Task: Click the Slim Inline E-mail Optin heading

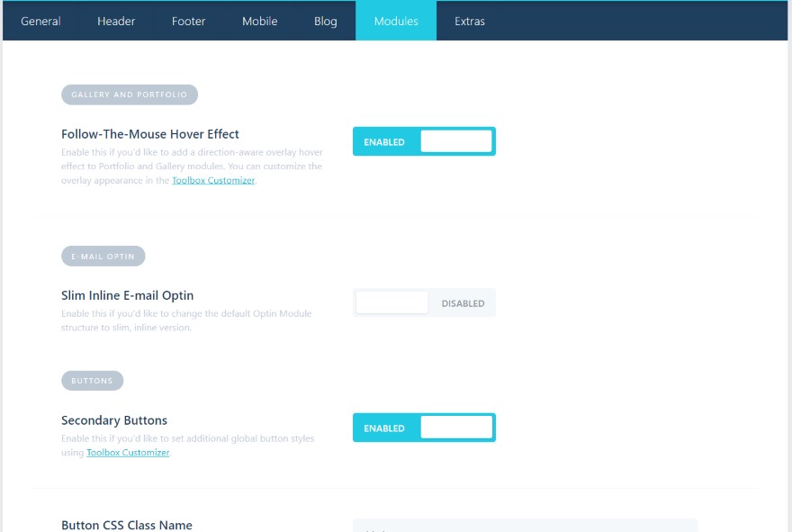Action: (x=127, y=295)
